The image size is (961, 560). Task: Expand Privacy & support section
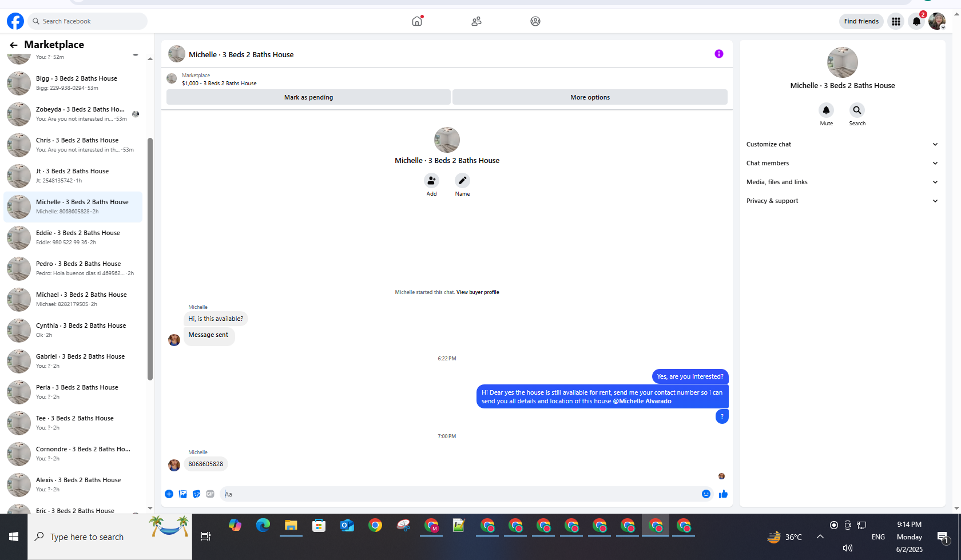[x=842, y=201]
